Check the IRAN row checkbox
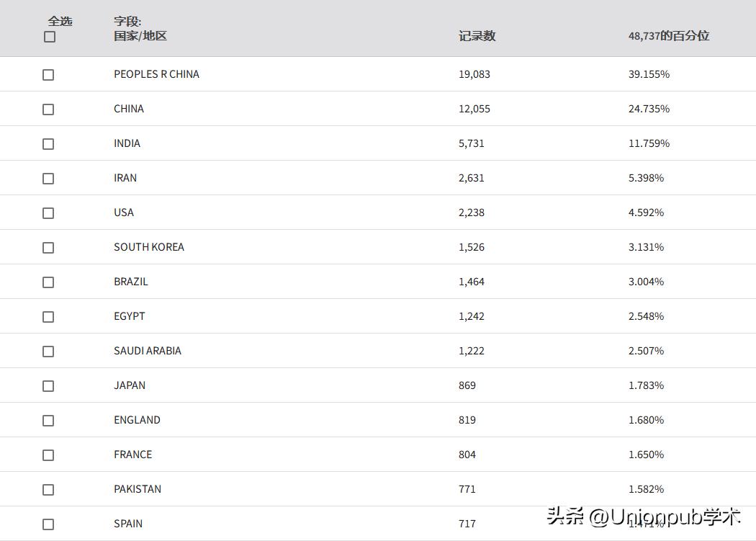The height and width of the screenshot is (541, 756). tap(48, 179)
